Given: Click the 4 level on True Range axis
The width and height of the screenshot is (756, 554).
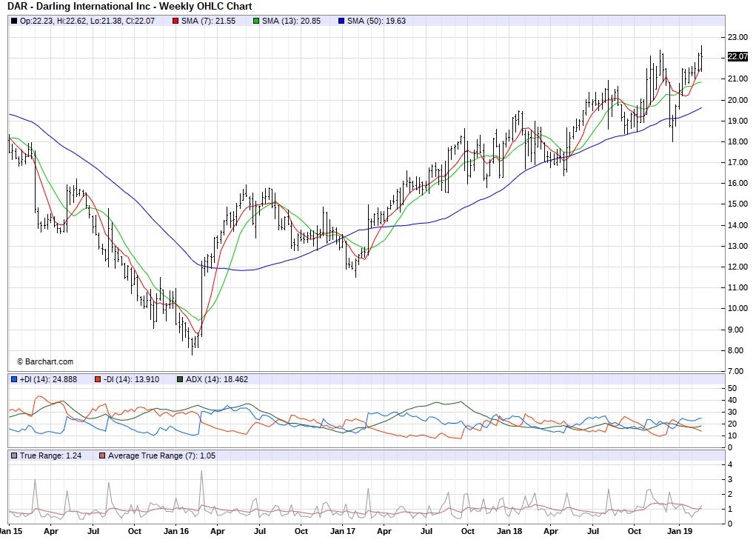Looking at the screenshot, I should coord(730,464).
